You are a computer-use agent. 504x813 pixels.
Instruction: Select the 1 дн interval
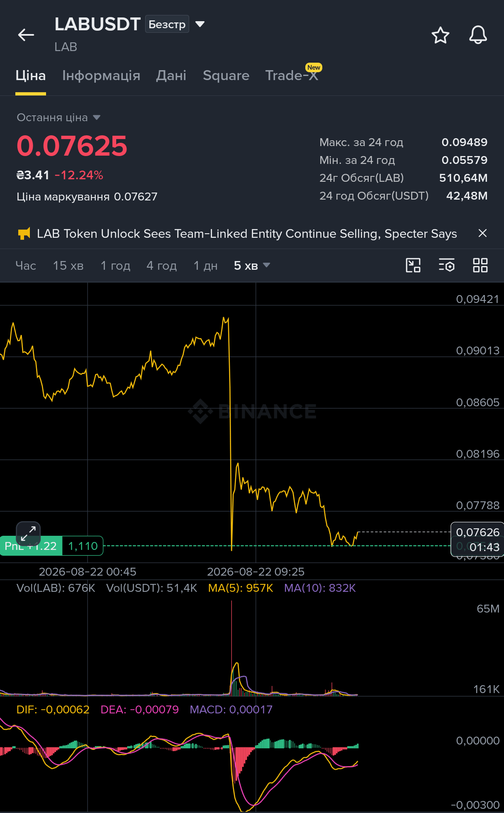coord(206,266)
